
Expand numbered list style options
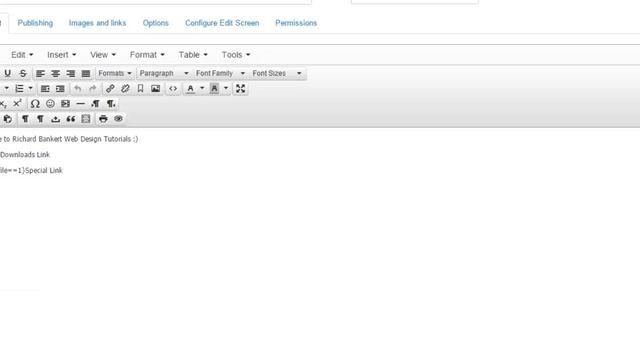click(x=30, y=89)
